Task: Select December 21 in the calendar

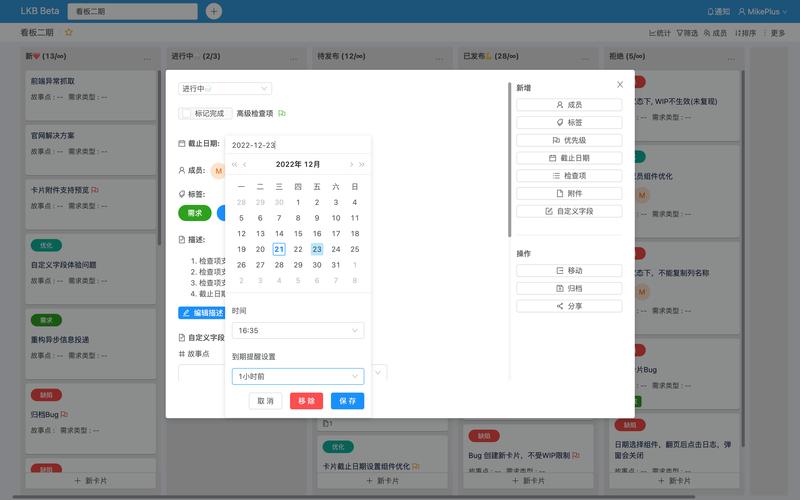Action: (279, 249)
